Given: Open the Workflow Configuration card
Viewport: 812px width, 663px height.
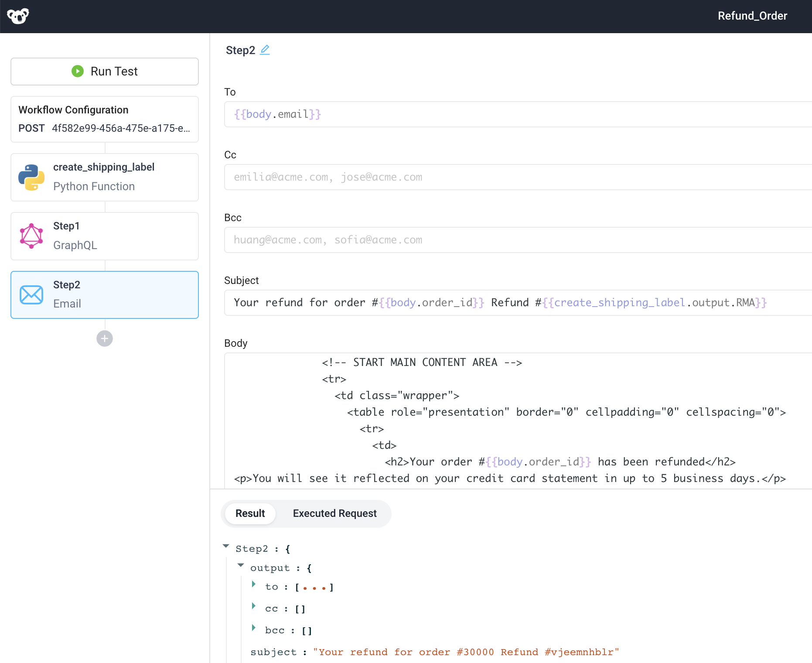Looking at the screenshot, I should tap(104, 119).
